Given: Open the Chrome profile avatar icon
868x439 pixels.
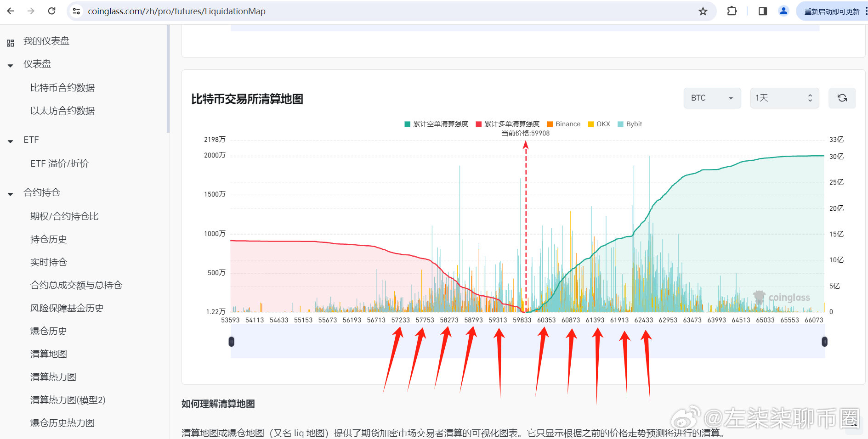Looking at the screenshot, I should [x=783, y=11].
